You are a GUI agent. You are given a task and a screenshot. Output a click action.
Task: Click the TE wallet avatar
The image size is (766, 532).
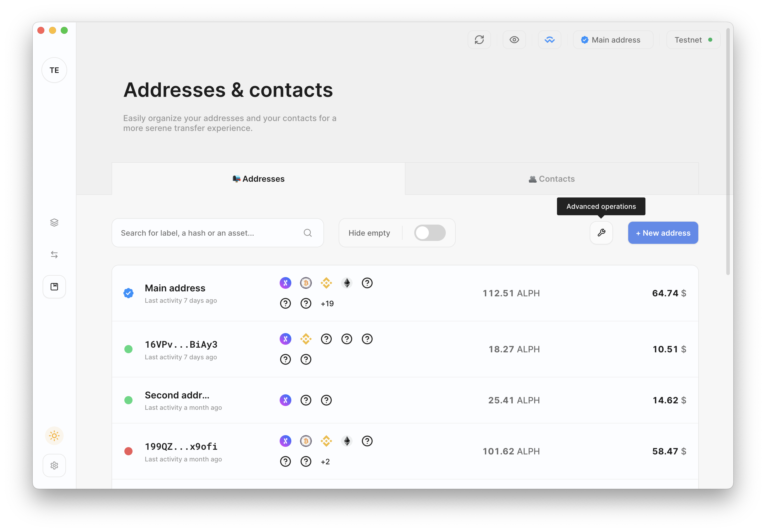coord(54,70)
